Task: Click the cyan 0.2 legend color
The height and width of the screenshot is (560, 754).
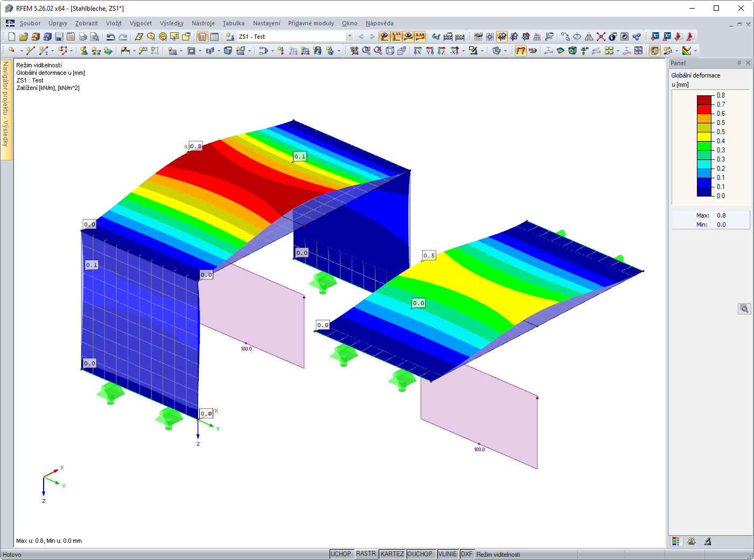Action: (x=704, y=164)
